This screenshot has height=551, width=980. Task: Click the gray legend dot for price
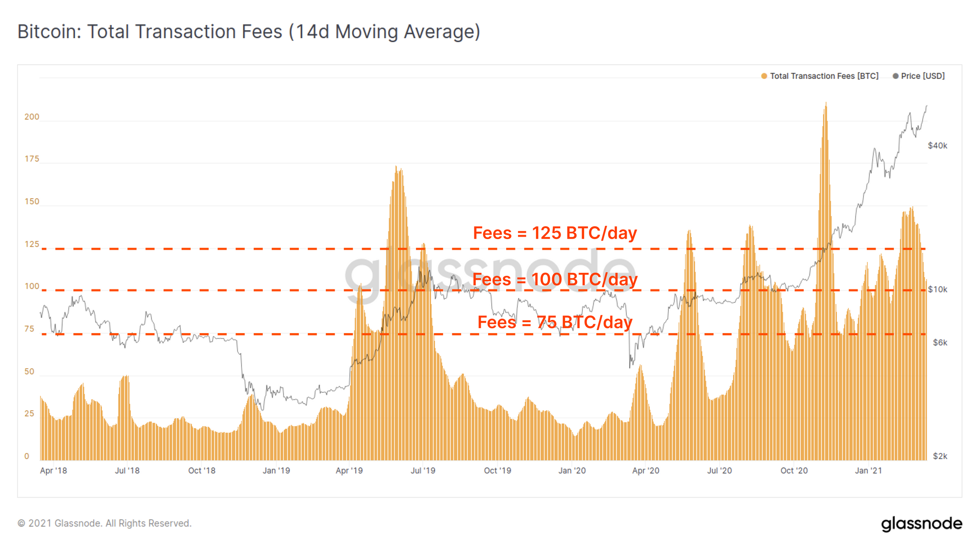coord(895,76)
